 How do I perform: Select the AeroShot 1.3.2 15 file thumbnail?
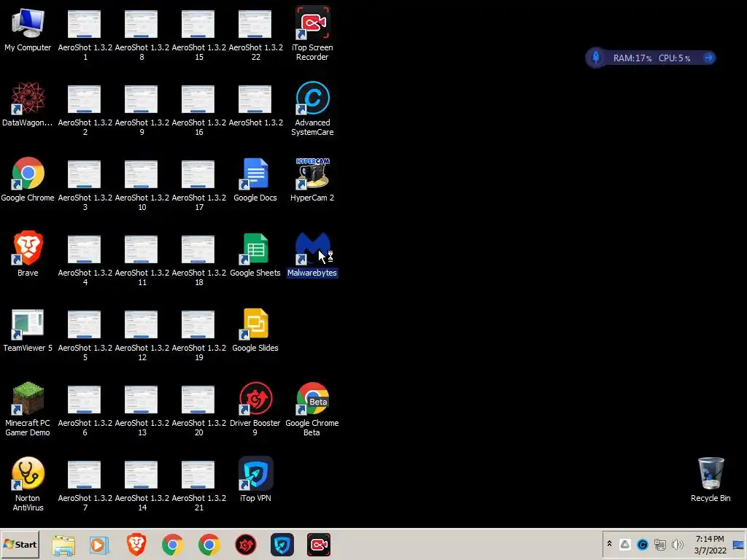(198, 24)
